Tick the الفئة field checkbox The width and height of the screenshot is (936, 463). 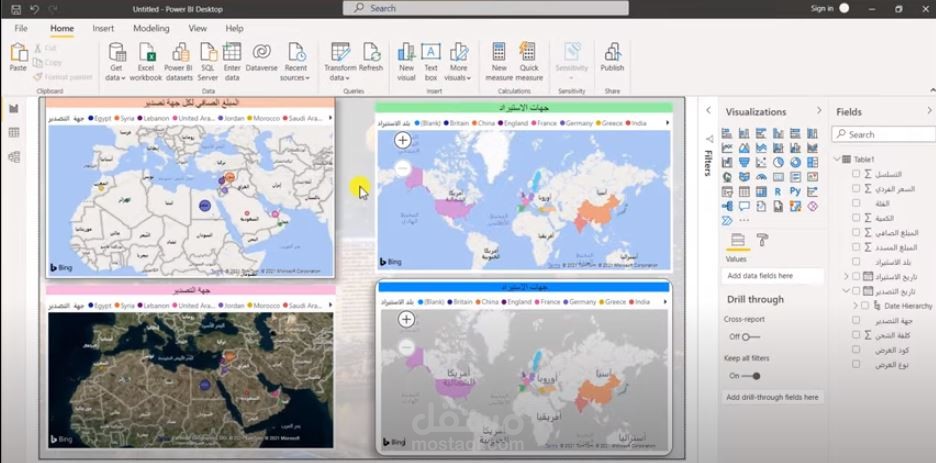[856, 203]
